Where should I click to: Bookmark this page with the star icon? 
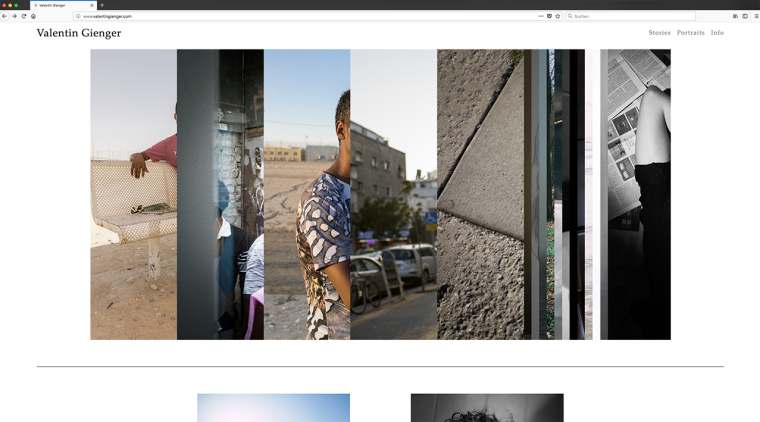point(557,16)
